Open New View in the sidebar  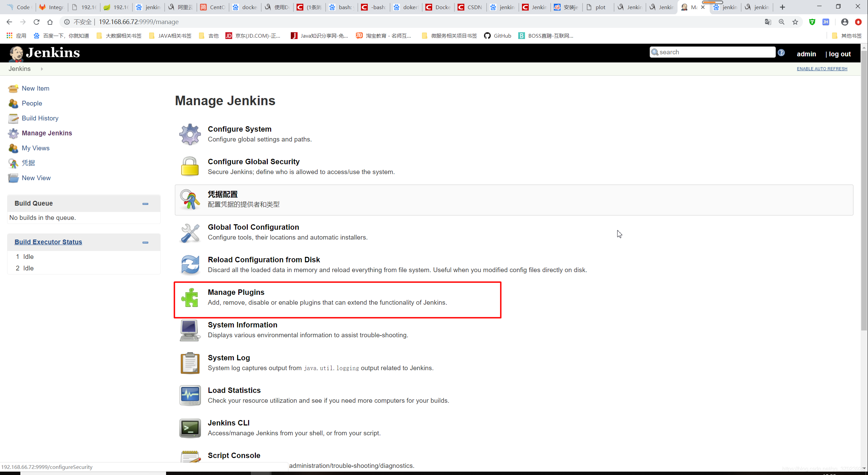click(x=36, y=178)
